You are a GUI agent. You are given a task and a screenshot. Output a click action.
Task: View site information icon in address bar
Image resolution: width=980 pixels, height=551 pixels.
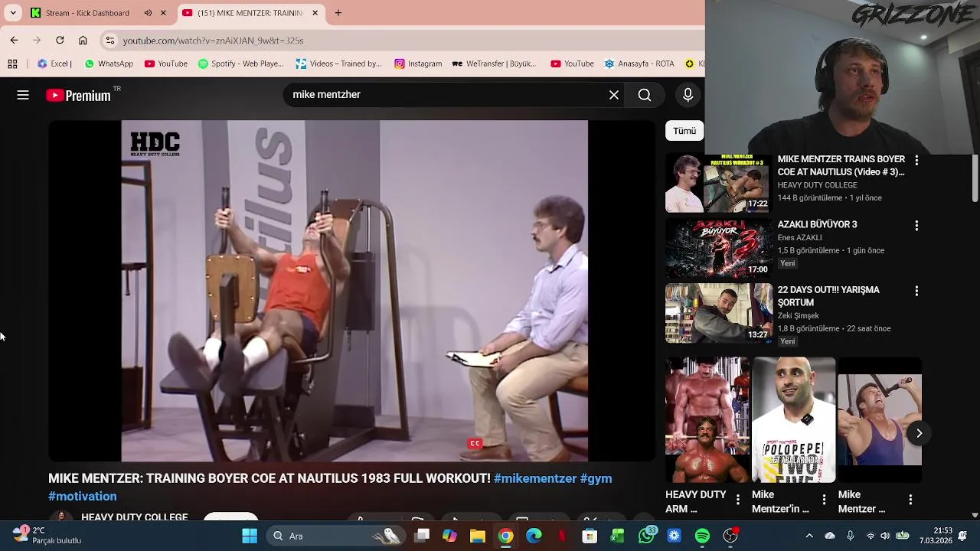[110, 41]
